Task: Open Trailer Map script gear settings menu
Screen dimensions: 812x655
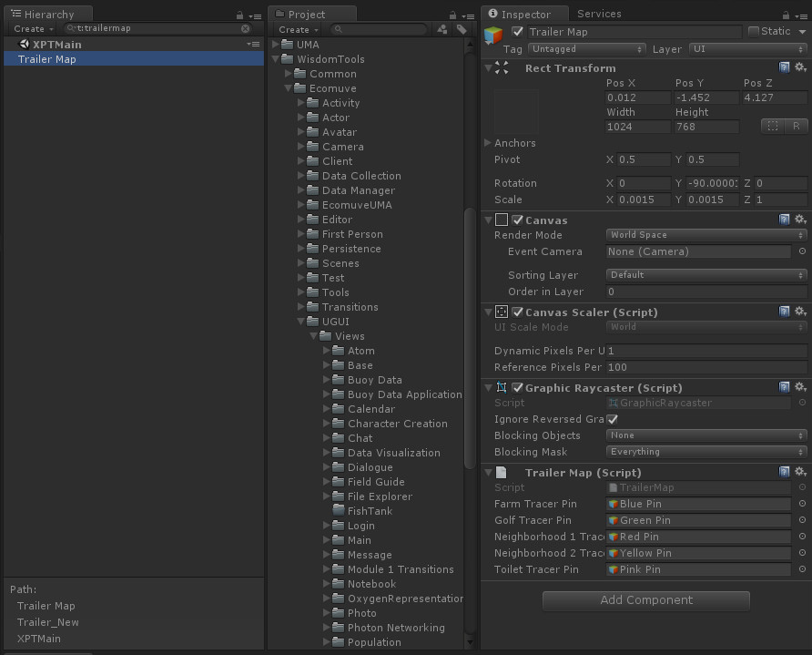Action: pos(800,472)
